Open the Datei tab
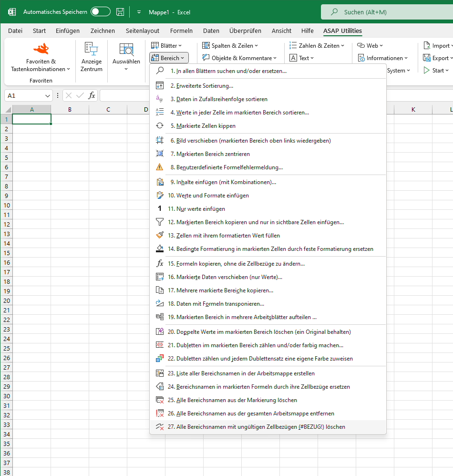453x476 pixels. 15,31
